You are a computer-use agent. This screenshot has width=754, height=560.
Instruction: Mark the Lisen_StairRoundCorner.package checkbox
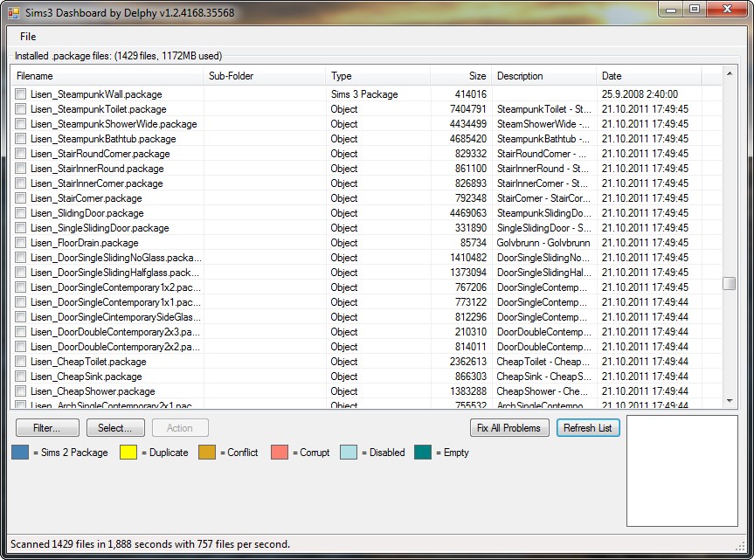coord(21,154)
